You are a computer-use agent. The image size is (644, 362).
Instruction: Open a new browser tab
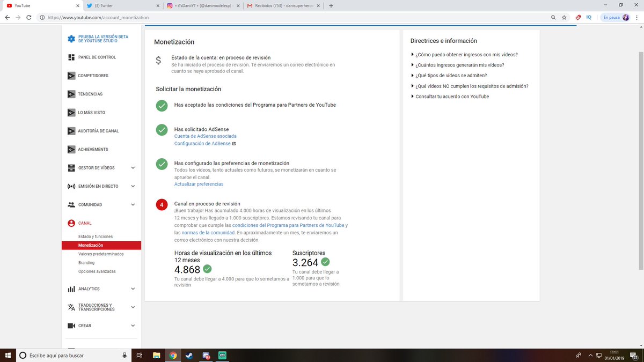pyautogui.click(x=331, y=6)
